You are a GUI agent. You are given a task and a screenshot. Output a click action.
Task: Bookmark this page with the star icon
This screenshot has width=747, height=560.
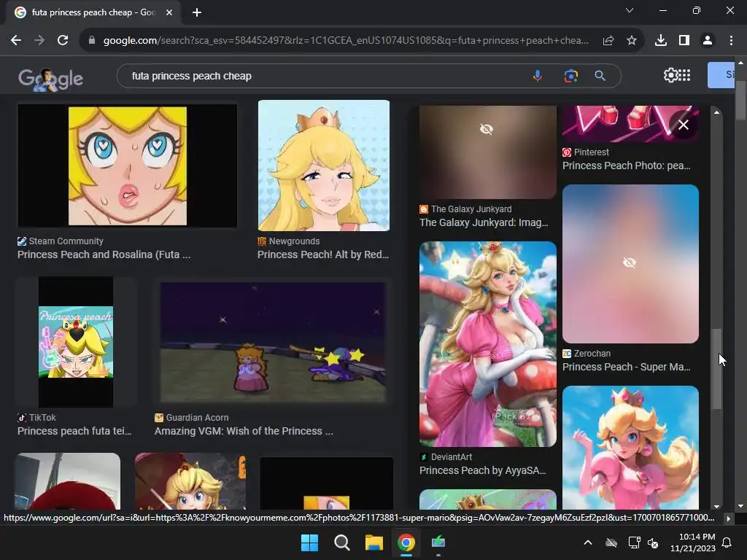click(x=632, y=41)
